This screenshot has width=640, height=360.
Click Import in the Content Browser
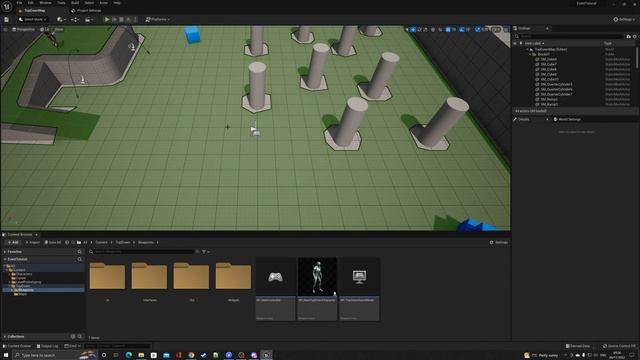click(33, 242)
